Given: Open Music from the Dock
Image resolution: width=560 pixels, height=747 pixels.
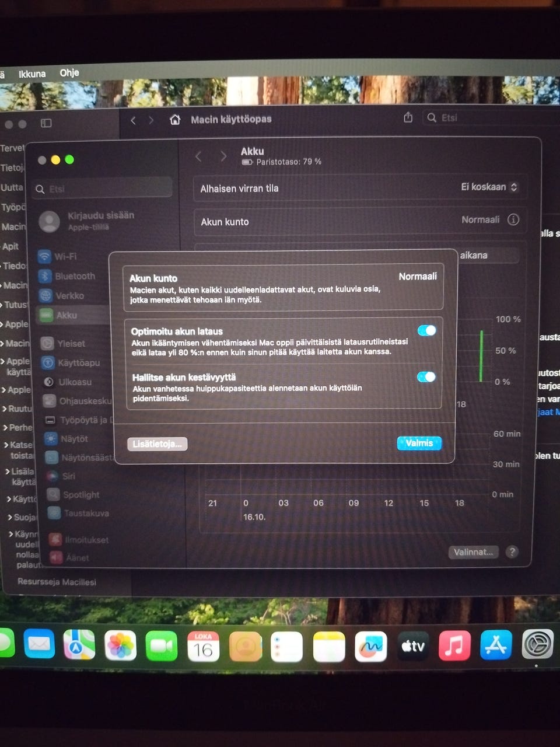Looking at the screenshot, I should pyautogui.click(x=454, y=645).
